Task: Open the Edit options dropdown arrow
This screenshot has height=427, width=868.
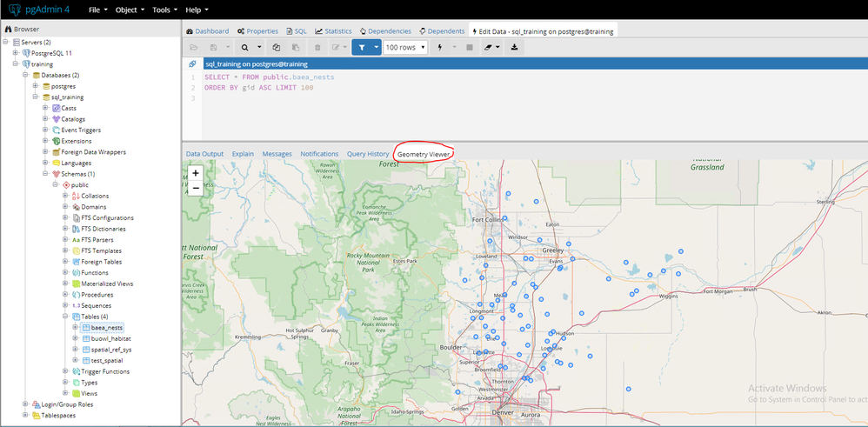Action: point(345,48)
